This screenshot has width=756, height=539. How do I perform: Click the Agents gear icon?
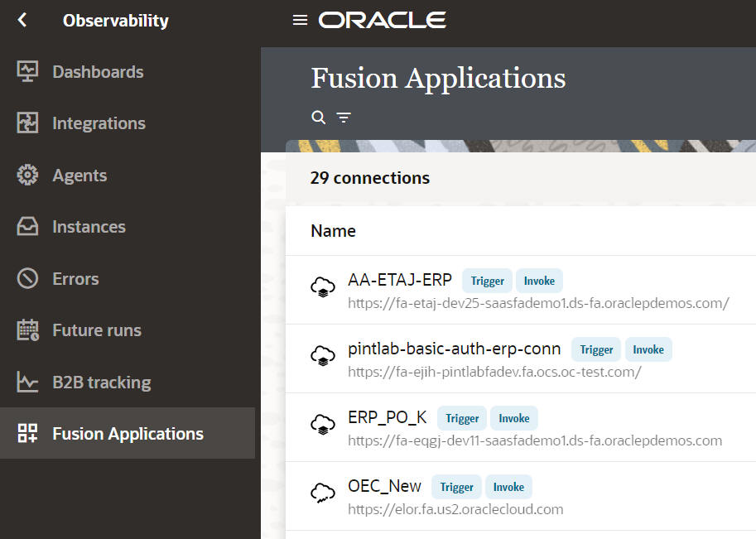27,176
